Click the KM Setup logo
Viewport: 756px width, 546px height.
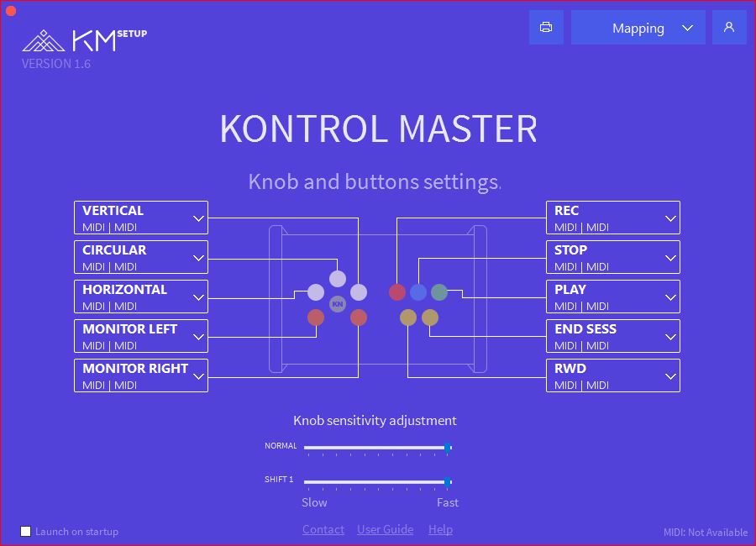pyautogui.click(x=84, y=40)
